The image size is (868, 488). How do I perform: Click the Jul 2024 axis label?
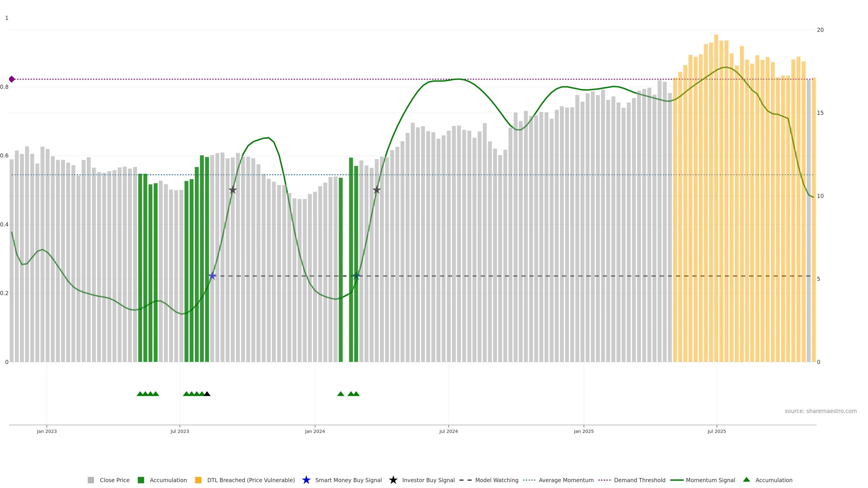[448, 431]
